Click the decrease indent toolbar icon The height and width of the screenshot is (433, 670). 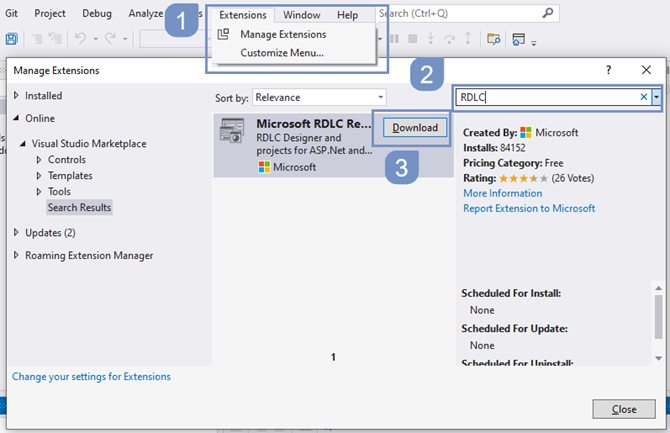[37, 39]
